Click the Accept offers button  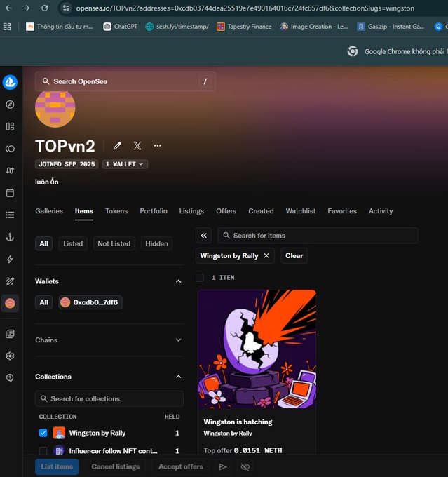[181, 466]
